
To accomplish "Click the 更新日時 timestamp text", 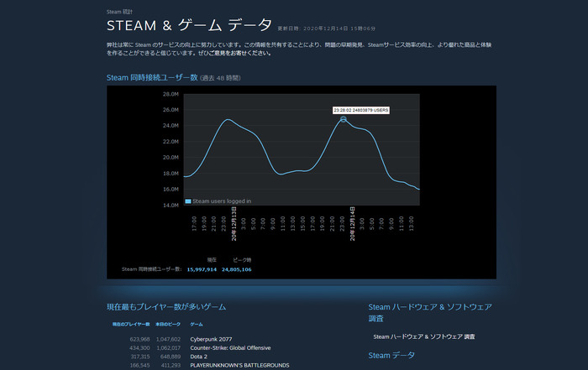I will coord(326,29).
